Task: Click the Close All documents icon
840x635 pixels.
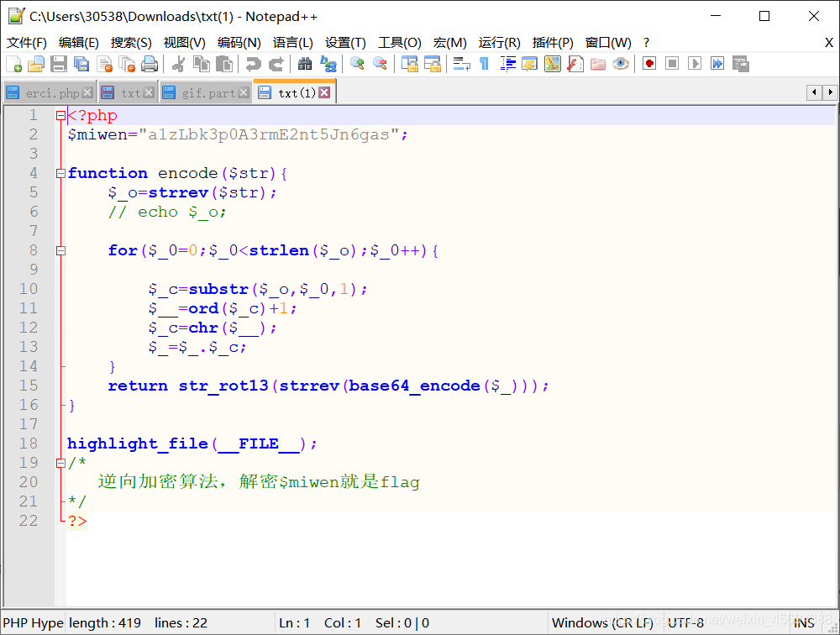Action: tap(127, 64)
